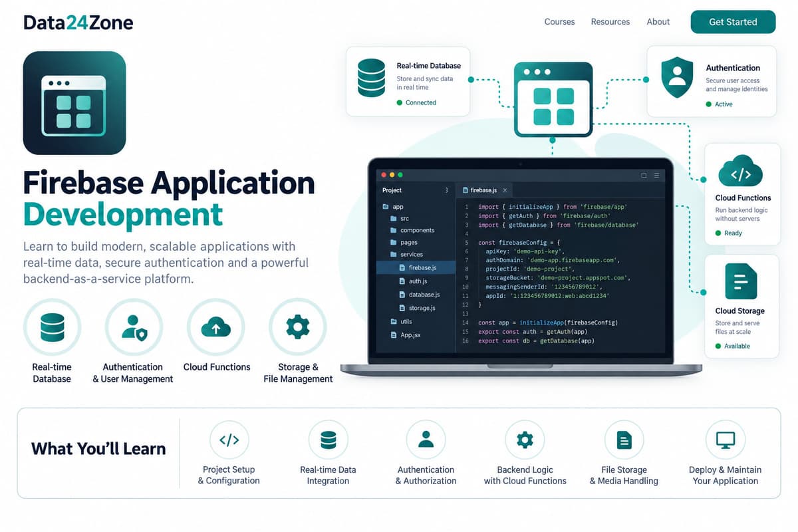Click the Connected status in Real-time Database card
The image size is (798, 532).
point(416,103)
